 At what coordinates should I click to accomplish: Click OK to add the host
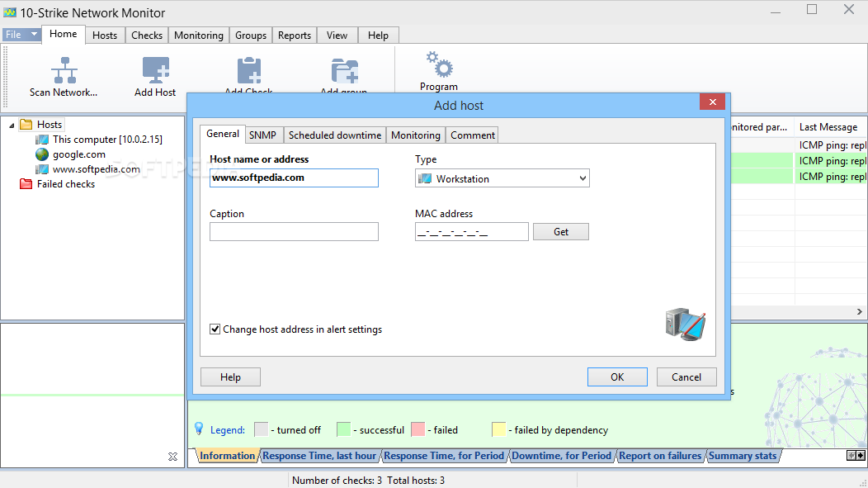(x=617, y=377)
